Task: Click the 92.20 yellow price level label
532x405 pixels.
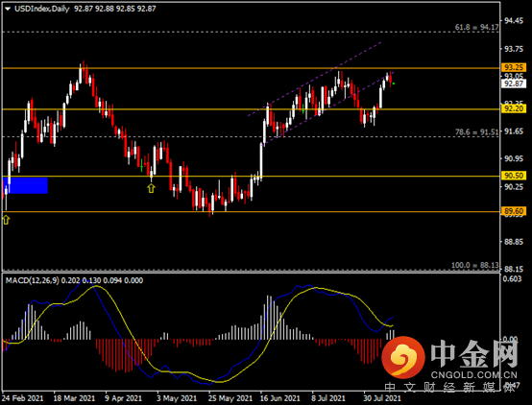Action: pyautogui.click(x=514, y=108)
